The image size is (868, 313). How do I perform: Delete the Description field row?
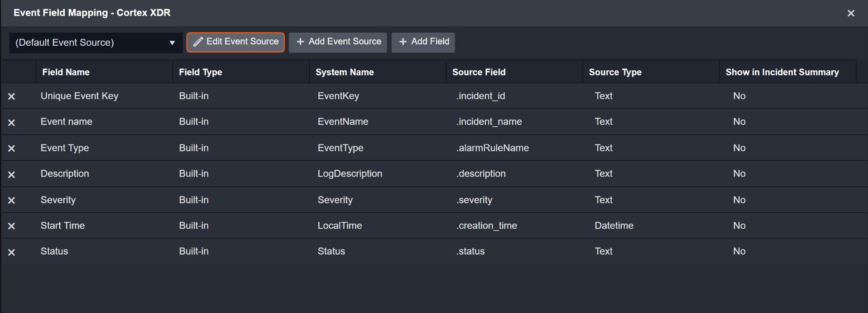11,175
